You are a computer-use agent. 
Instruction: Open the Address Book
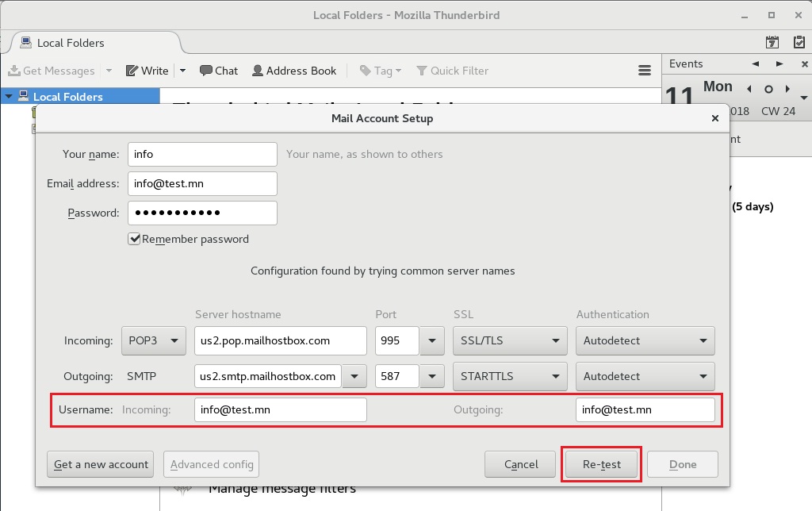coord(294,71)
